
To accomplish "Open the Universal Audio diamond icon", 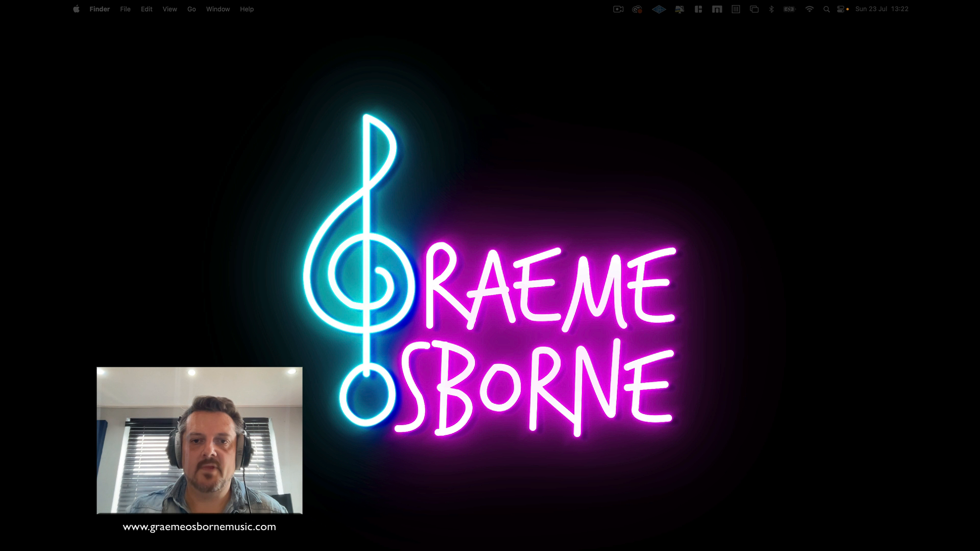I will tap(659, 9).
